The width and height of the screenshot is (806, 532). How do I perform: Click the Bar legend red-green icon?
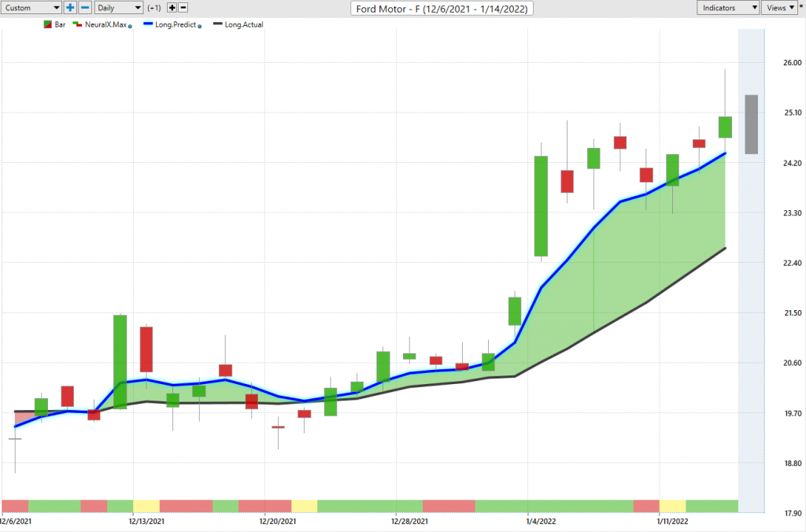click(47, 24)
